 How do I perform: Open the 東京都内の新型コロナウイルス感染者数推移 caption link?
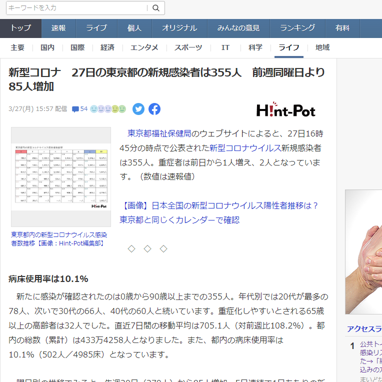(59, 239)
